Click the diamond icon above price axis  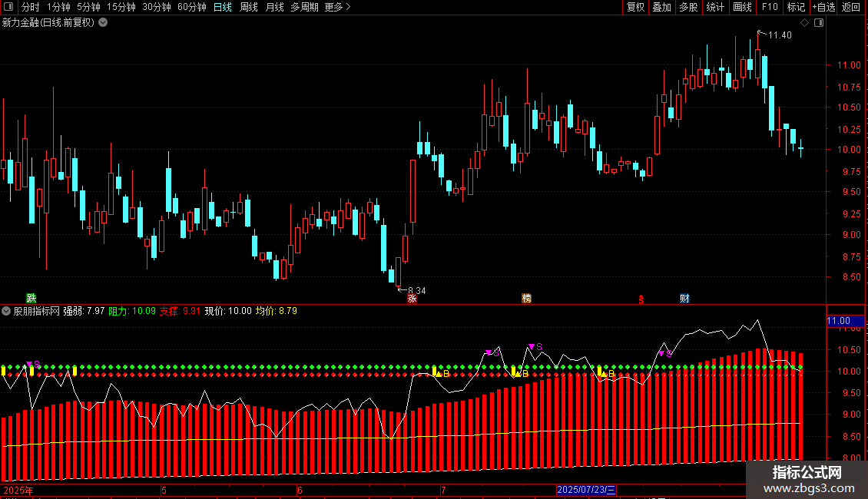[805, 22]
